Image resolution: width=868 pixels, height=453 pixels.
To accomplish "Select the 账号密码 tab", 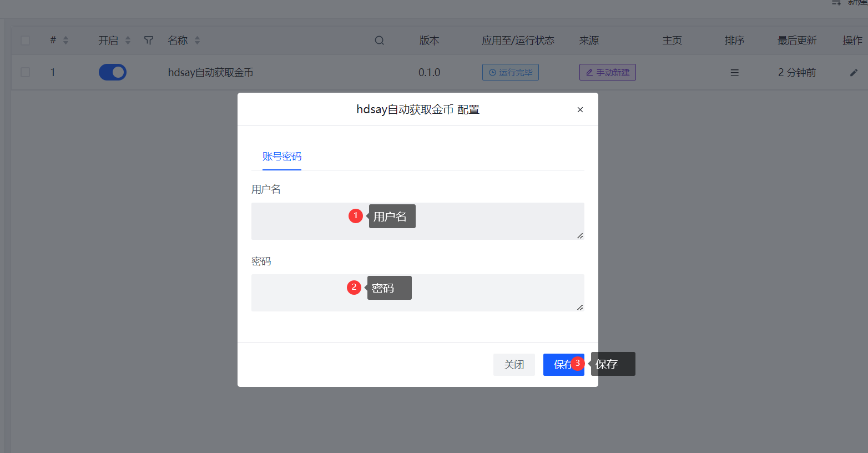I will (x=282, y=157).
